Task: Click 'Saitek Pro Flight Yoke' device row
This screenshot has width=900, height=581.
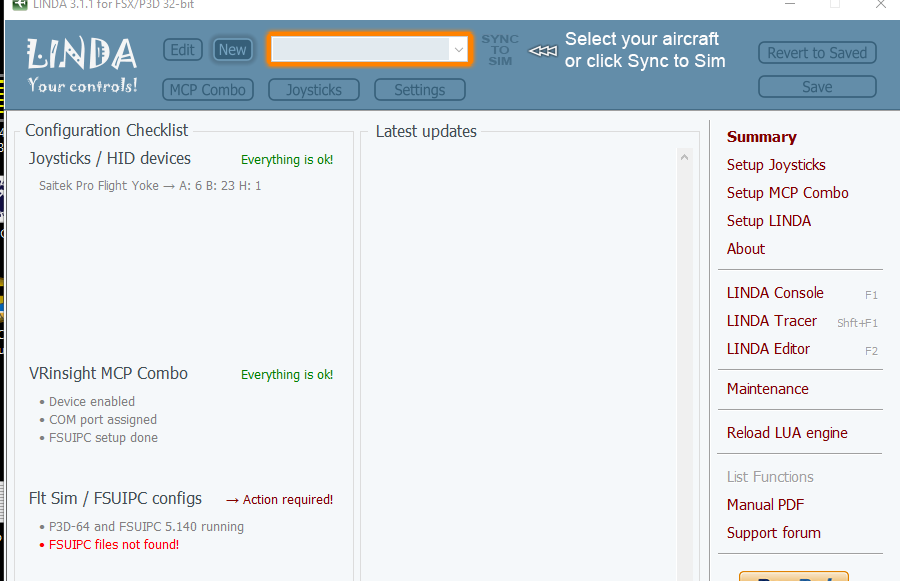Action: pyautogui.click(x=150, y=185)
